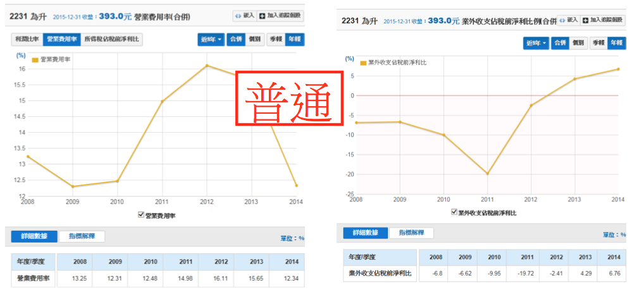
Task: Switch 業外收支 chart to 季報 view
Action: tap(598, 43)
